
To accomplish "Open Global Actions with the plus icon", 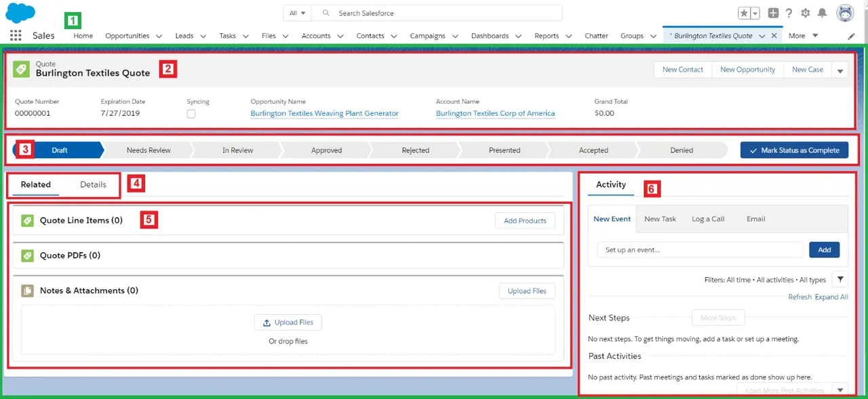I will 772,12.
